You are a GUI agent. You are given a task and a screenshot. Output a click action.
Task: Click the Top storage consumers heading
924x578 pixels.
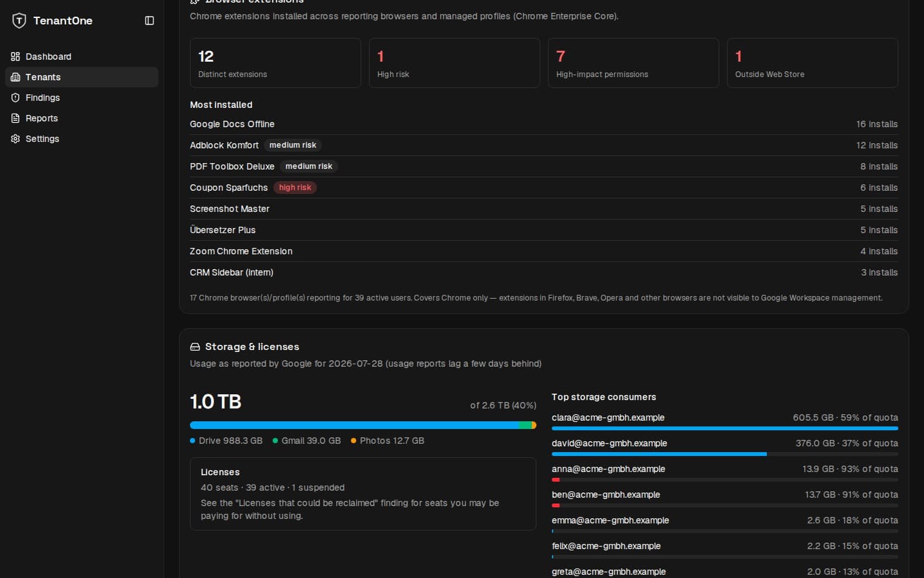604,397
